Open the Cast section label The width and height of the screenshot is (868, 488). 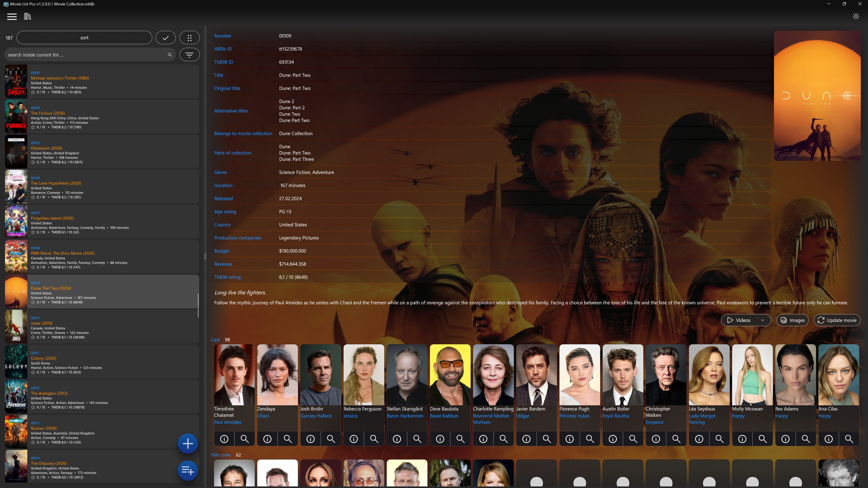pos(215,340)
